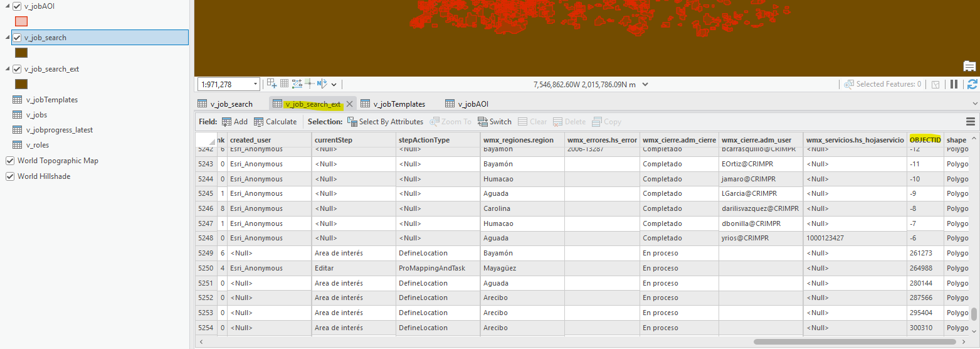This screenshot has height=349, width=980.
Task: Open the coordinate display units dropdown
Action: point(645,84)
